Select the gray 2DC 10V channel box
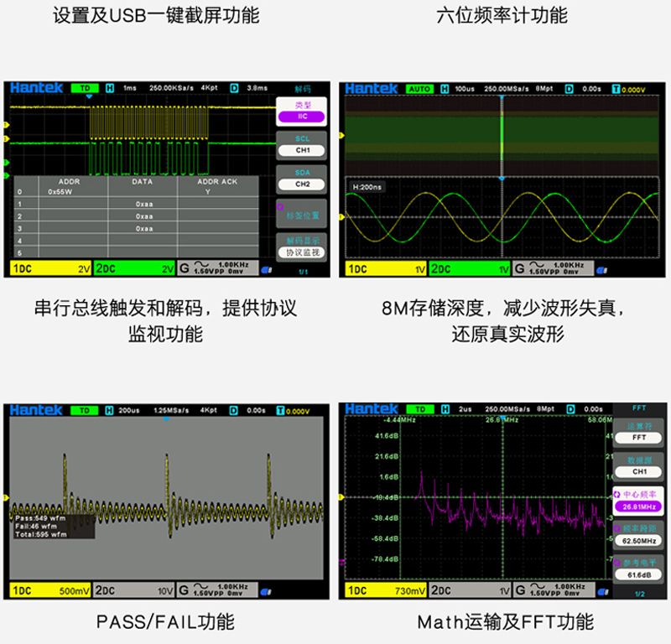The image size is (671, 644). click(134, 590)
